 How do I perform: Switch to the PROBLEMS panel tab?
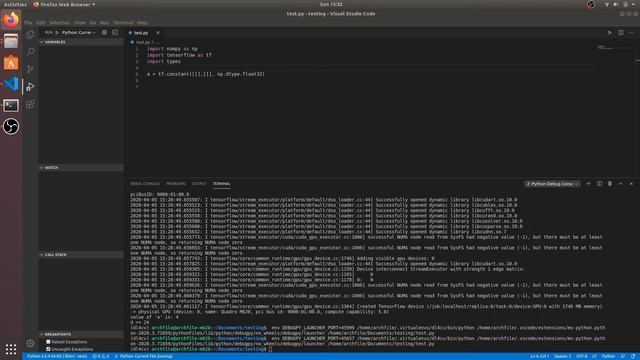(176, 184)
